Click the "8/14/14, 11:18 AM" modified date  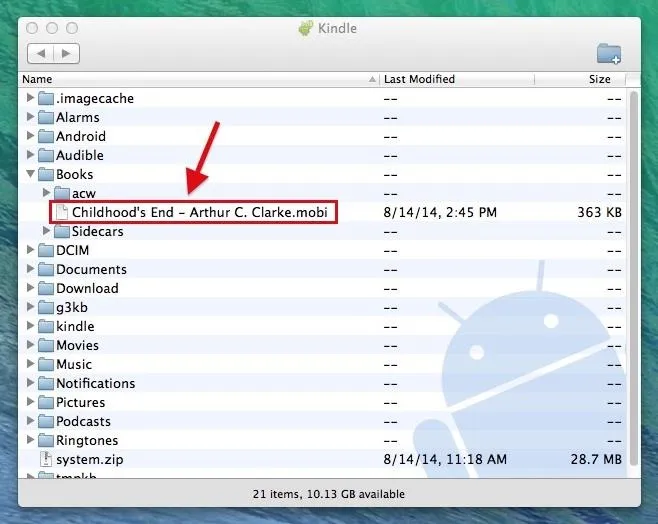point(445,459)
